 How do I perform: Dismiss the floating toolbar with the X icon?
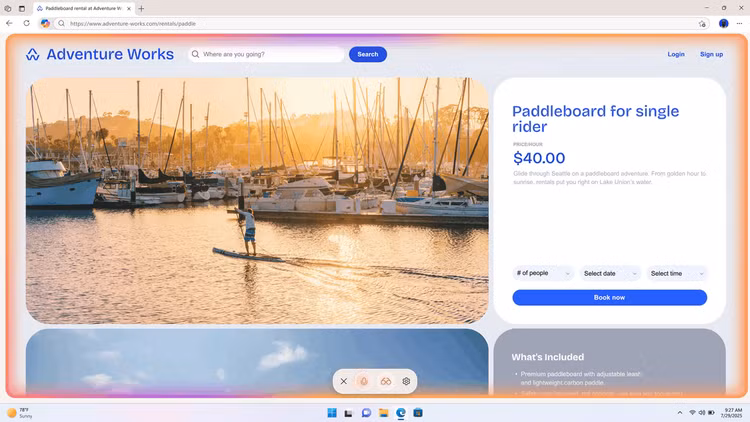(344, 381)
